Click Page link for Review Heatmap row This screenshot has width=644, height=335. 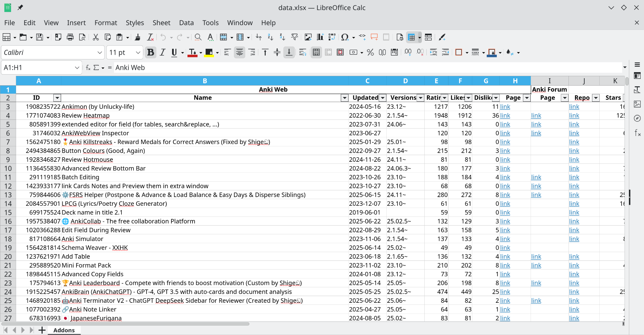point(505,115)
